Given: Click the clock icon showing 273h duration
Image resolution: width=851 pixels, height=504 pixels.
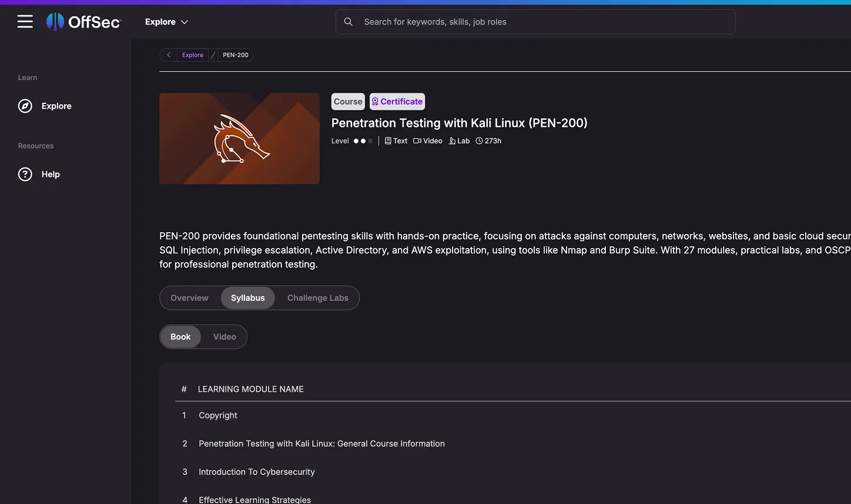Looking at the screenshot, I should click(x=480, y=140).
